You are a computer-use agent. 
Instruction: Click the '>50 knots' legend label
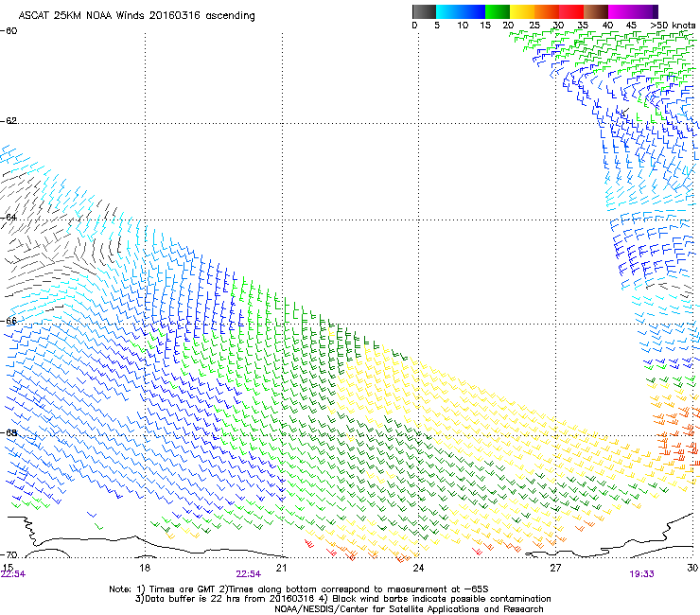(x=673, y=26)
